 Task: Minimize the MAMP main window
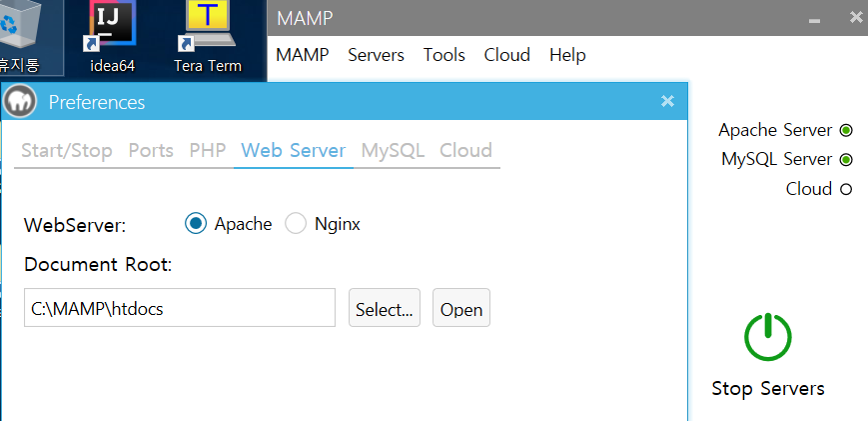[x=814, y=20]
